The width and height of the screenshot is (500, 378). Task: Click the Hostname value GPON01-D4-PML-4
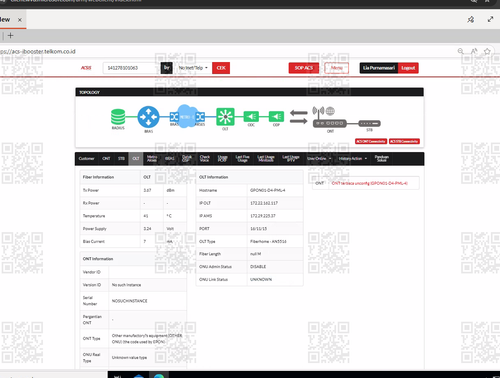click(x=268, y=190)
